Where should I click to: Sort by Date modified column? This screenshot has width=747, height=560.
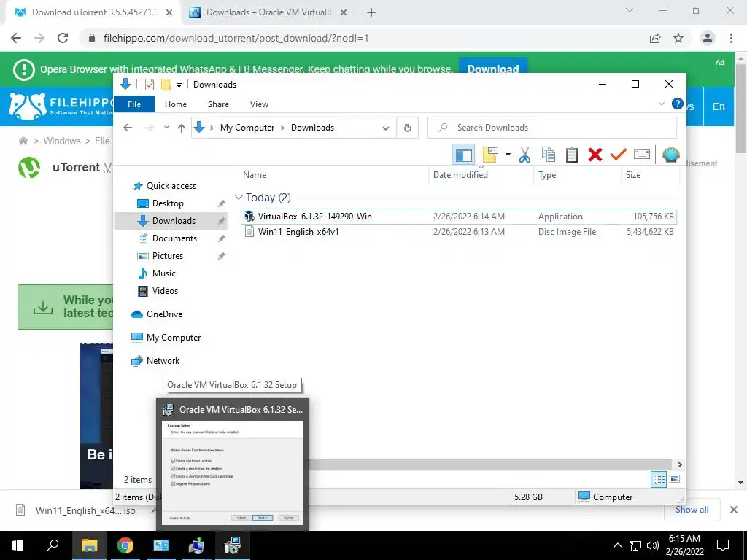tap(460, 175)
